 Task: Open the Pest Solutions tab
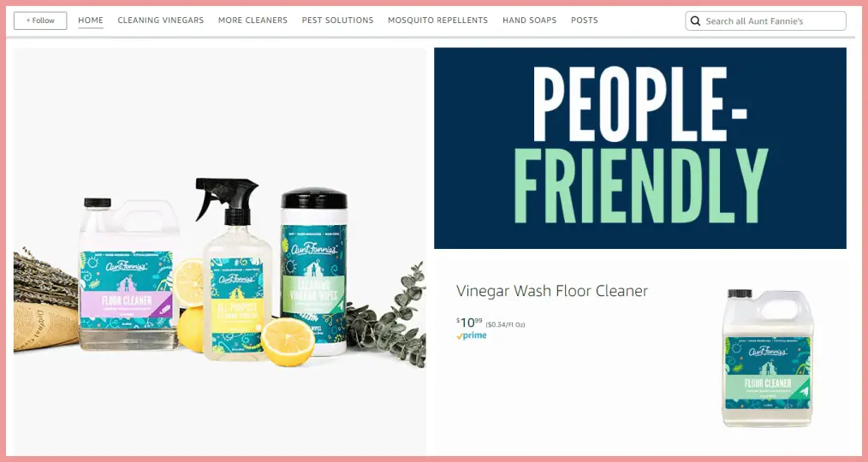point(337,21)
